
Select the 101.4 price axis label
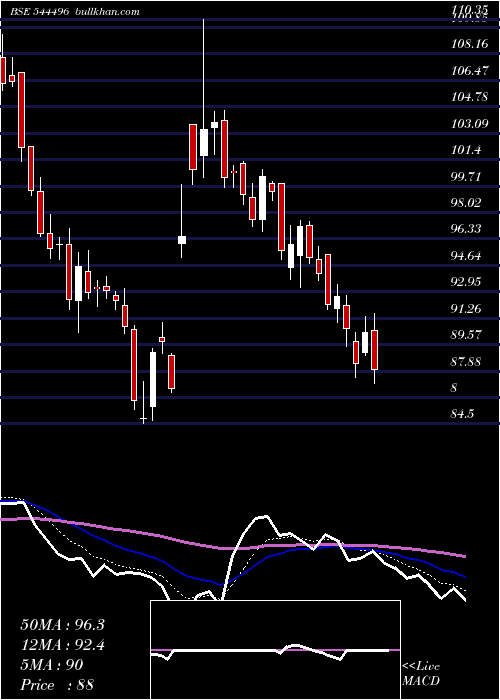pyautogui.click(x=466, y=150)
